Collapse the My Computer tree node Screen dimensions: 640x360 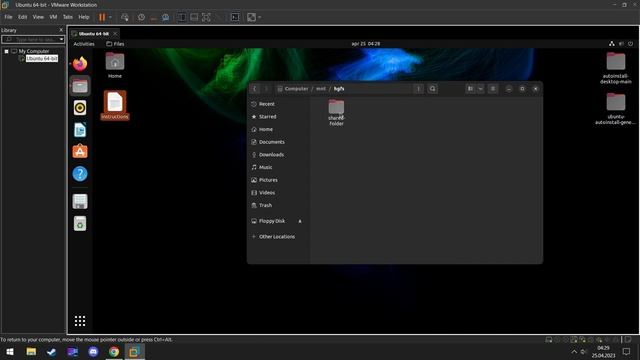tap(7, 51)
